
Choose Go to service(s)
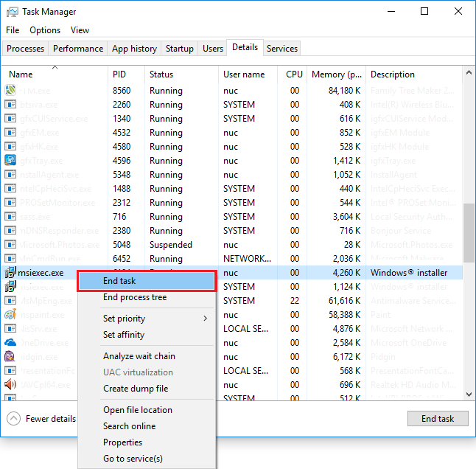click(147, 459)
